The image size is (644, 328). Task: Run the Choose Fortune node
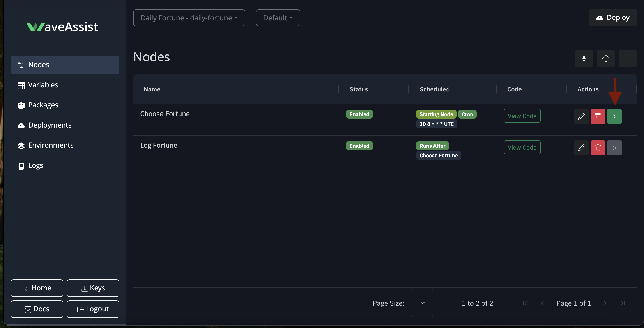[614, 116]
